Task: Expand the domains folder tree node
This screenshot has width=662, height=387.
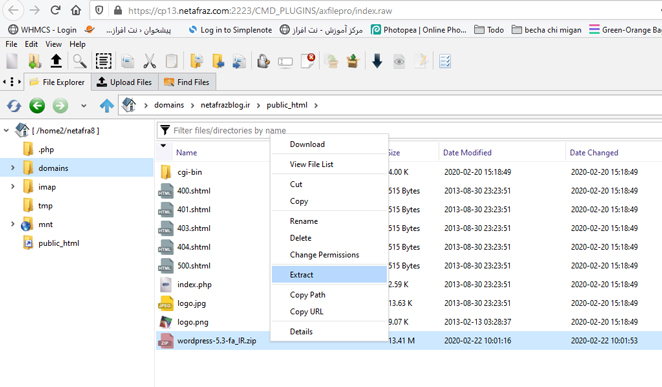Action: [13, 168]
